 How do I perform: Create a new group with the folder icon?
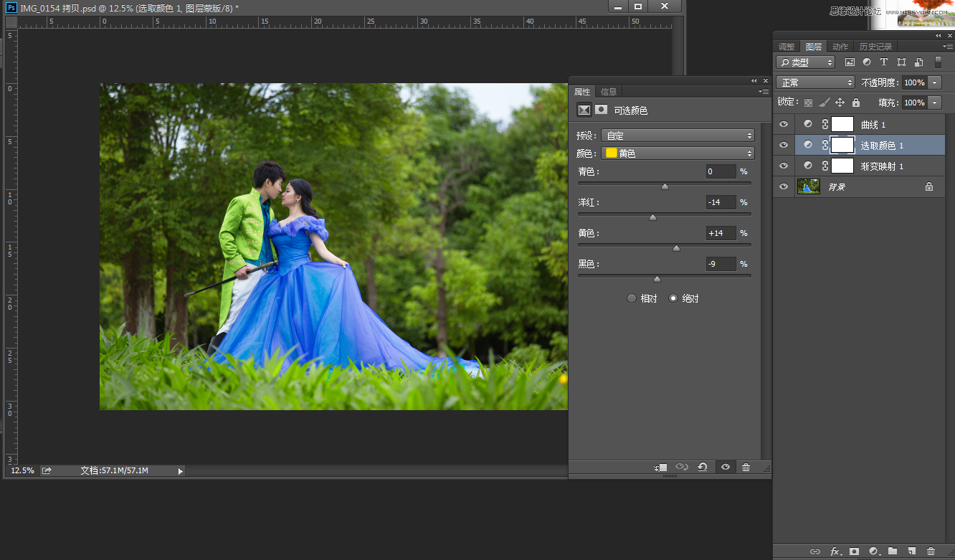click(893, 551)
